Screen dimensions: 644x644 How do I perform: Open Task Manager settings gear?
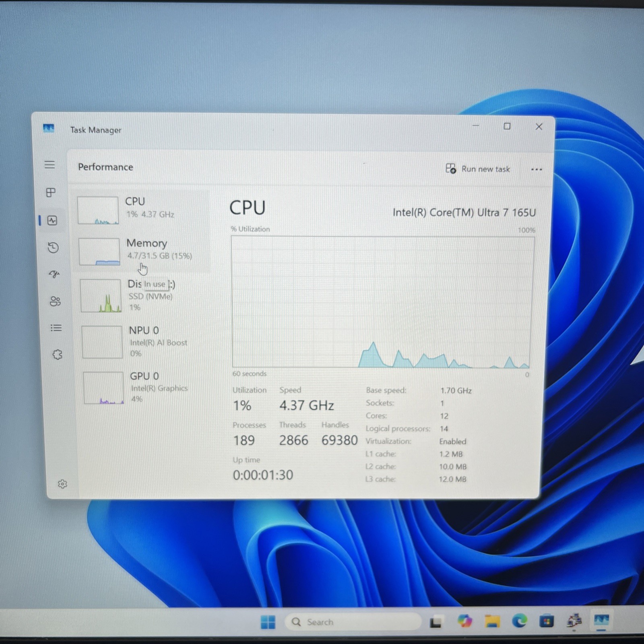62,484
